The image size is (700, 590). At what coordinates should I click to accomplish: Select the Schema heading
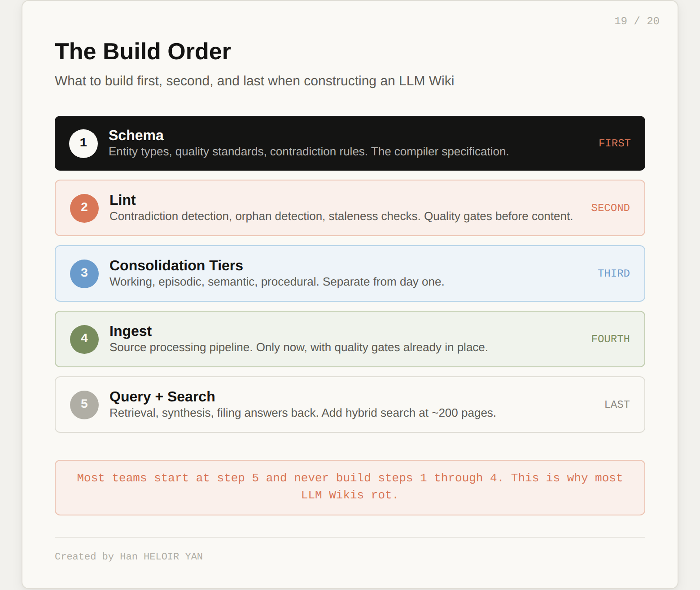136,135
